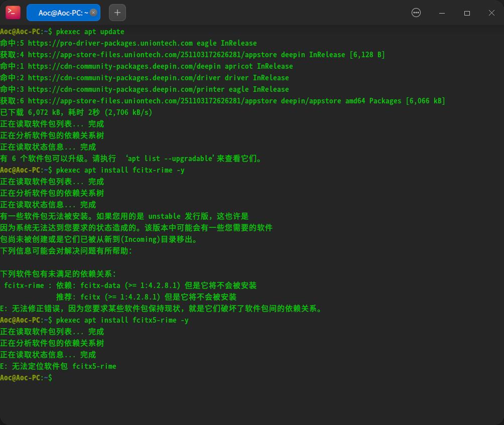This screenshot has width=504, height=425.
Task: Click the app-store-files URL on 获取:6 line
Action: (x=153, y=101)
